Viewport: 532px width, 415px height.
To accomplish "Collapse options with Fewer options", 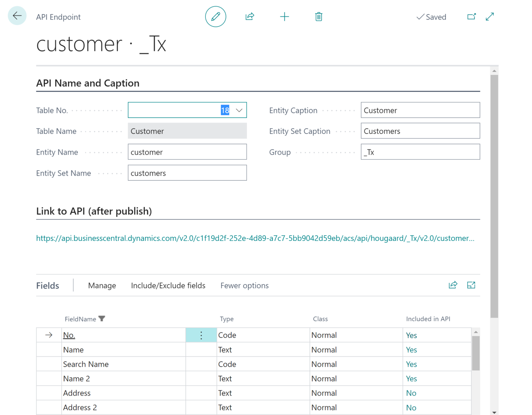I will pyautogui.click(x=244, y=285).
